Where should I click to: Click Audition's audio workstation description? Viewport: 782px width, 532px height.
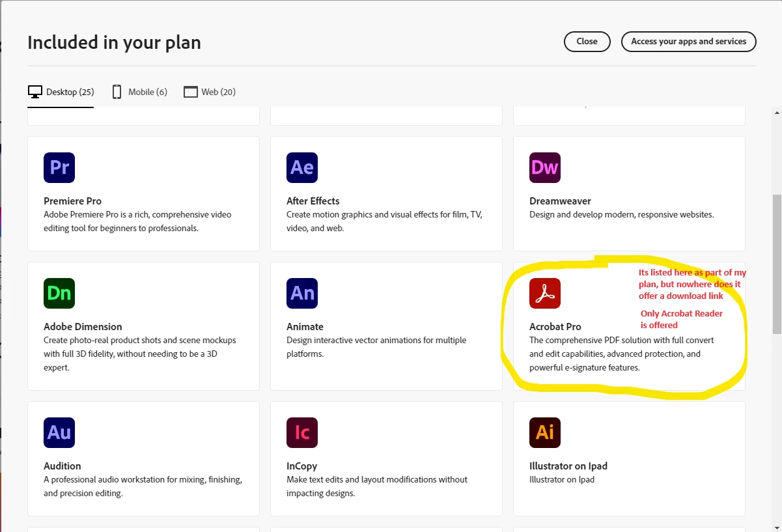pyautogui.click(x=143, y=486)
